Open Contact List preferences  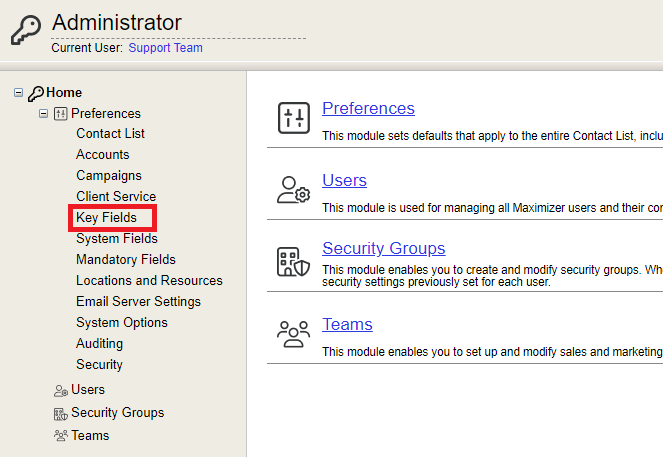click(110, 134)
